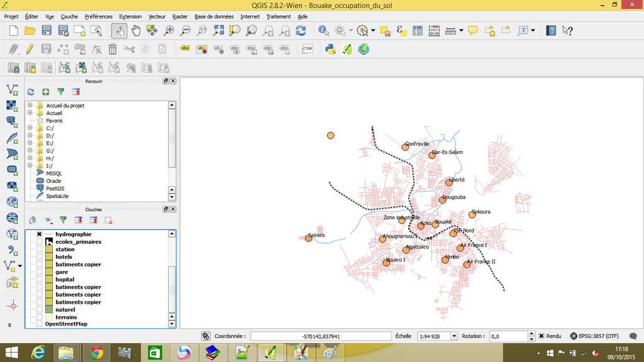This screenshot has width=644, height=362.
Task: Click the Delete Selected trash icon
Action: (113, 49)
